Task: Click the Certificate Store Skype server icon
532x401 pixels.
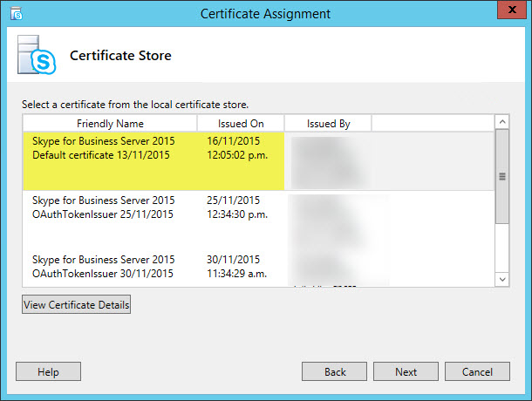Action: click(37, 55)
